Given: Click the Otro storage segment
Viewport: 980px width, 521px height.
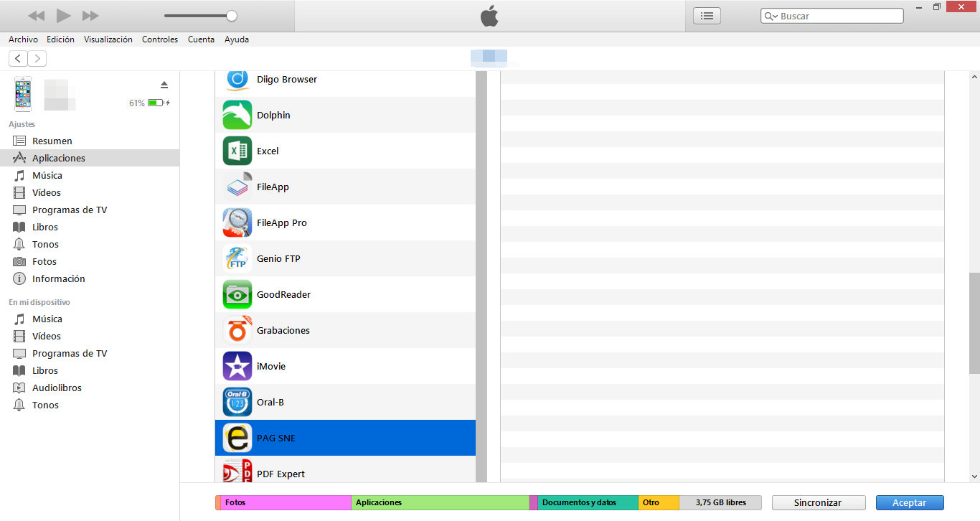Looking at the screenshot, I should click(659, 502).
